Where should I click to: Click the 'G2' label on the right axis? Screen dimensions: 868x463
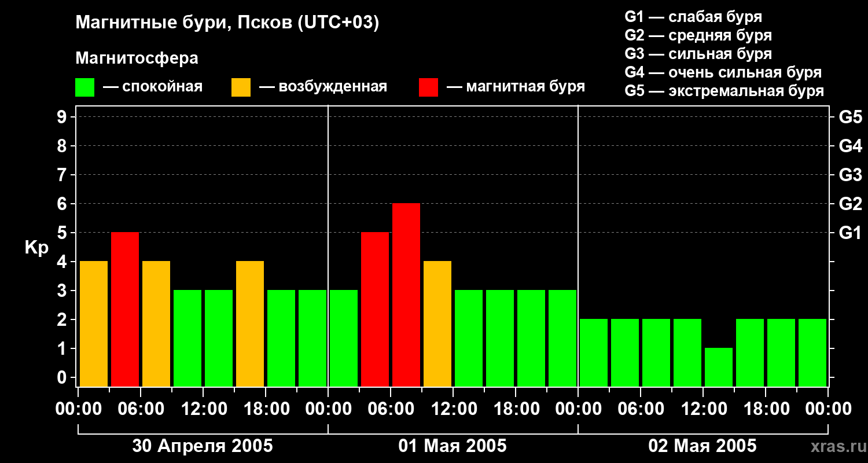[x=851, y=204]
